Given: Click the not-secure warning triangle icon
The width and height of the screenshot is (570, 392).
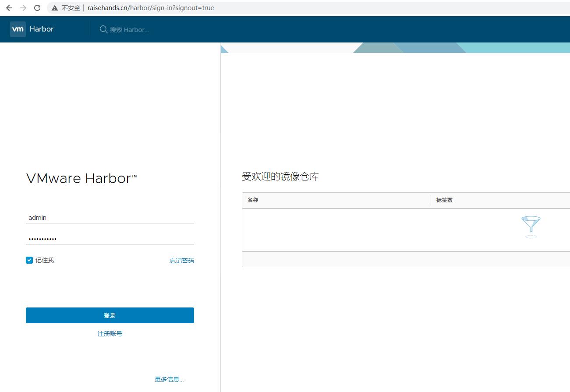Looking at the screenshot, I should (55, 8).
